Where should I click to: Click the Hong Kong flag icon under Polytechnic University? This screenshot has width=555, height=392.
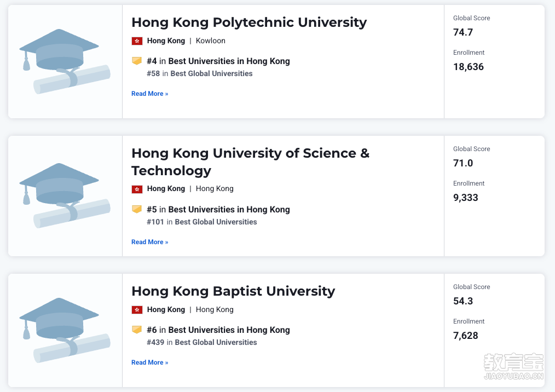coord(137,41)
